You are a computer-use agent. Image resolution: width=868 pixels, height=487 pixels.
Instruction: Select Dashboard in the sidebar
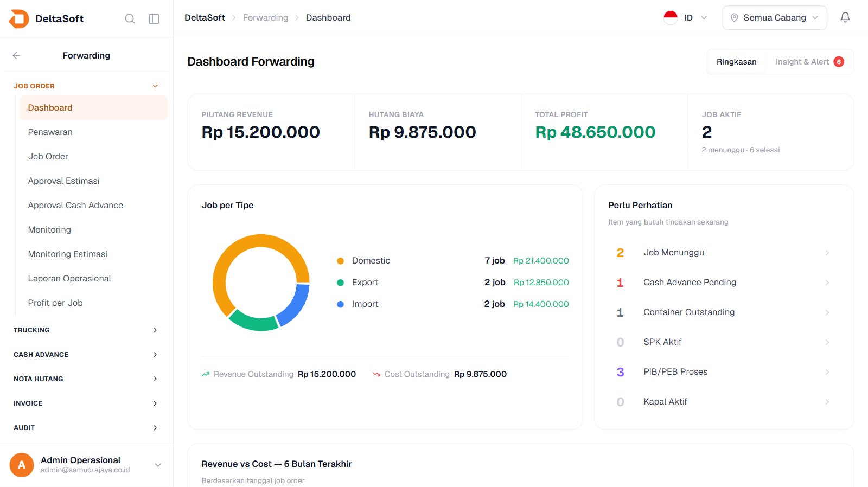(93, 107)
